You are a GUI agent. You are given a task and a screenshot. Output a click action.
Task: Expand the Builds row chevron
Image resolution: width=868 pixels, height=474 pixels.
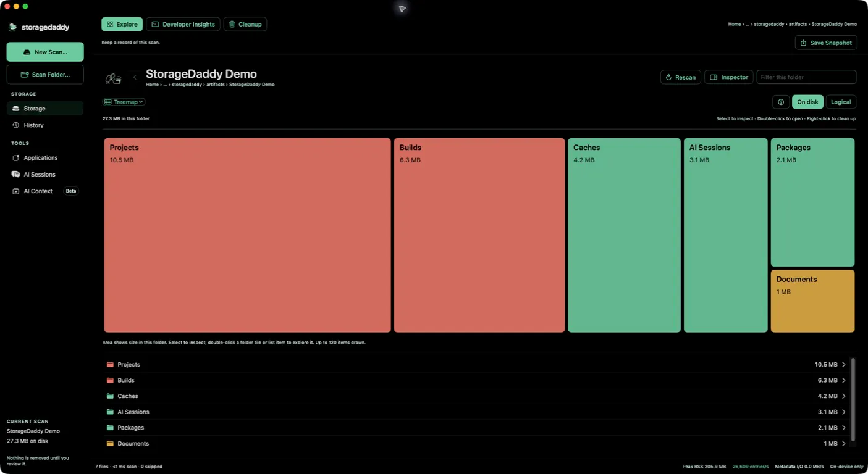(844, 381)
